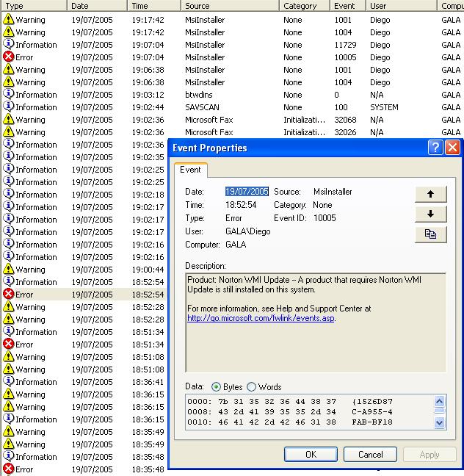Image resolution: width=464 pixels, height=476 pixels.
Task: Click the scroll-up arrow of the data box
Action: click(x=440, y=402)
